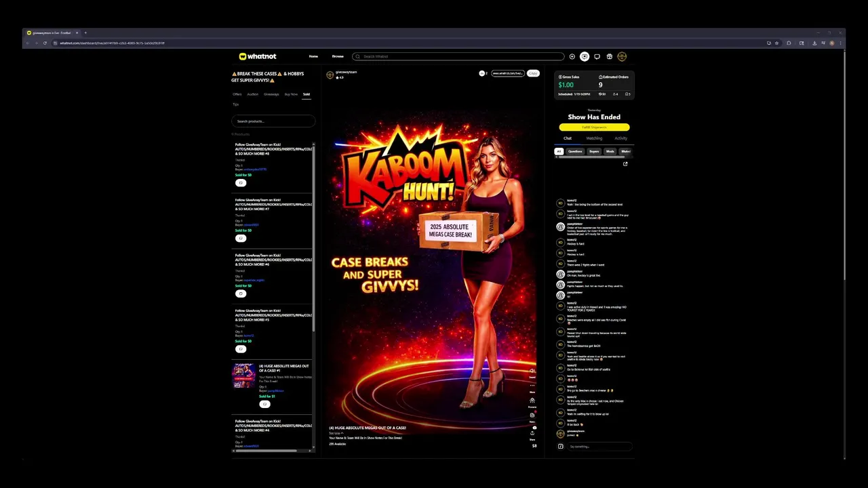
Task: Click the Promote icon on stream
Action: click(x=532, y=402)
